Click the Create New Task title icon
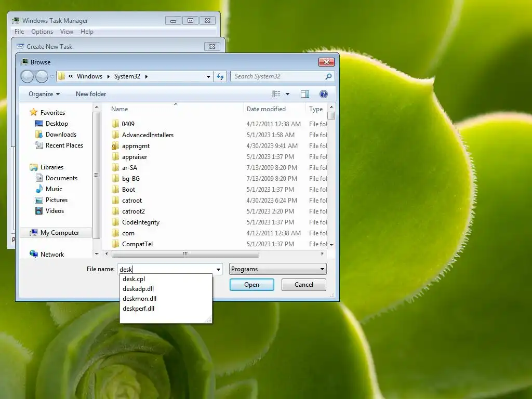The image size is (532, 399). [20, 46]
